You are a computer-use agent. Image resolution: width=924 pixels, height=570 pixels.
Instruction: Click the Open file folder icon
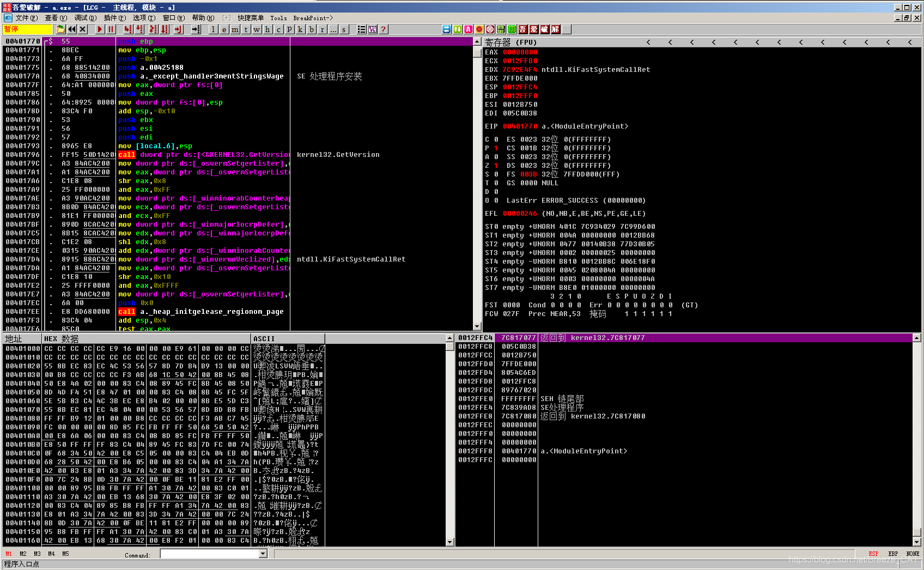click(x=61, y=29)
